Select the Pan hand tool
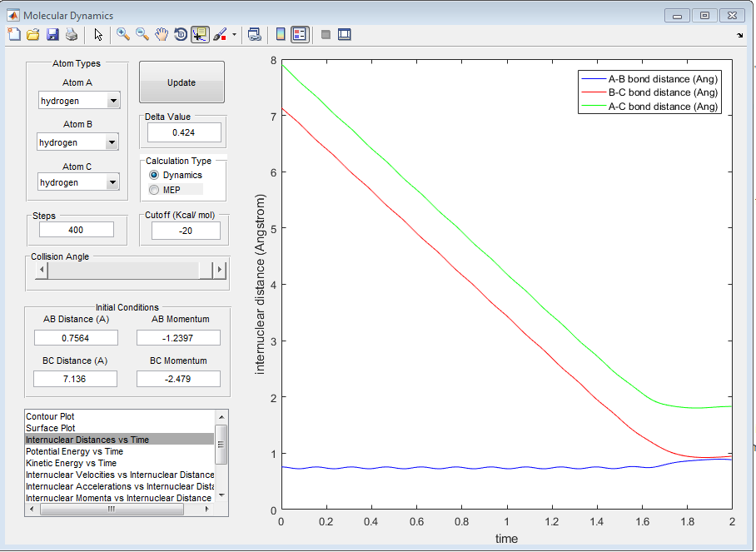Viewport: 756px width, 552px height. [x=162, y=34]
